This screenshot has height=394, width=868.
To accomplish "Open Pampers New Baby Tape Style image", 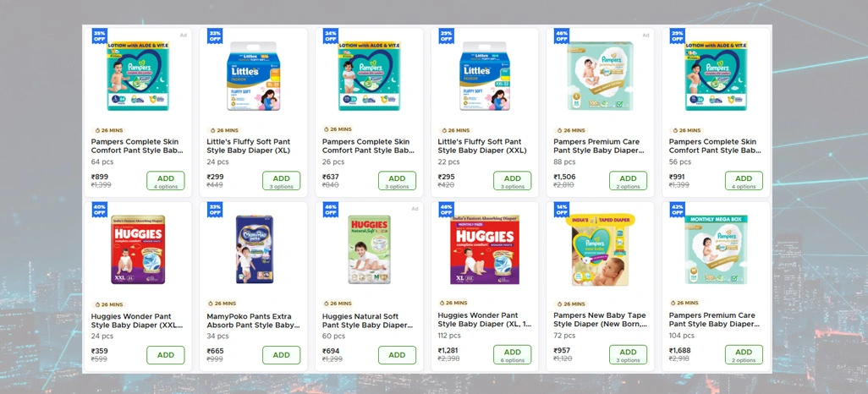I will [x=599, y=249].
